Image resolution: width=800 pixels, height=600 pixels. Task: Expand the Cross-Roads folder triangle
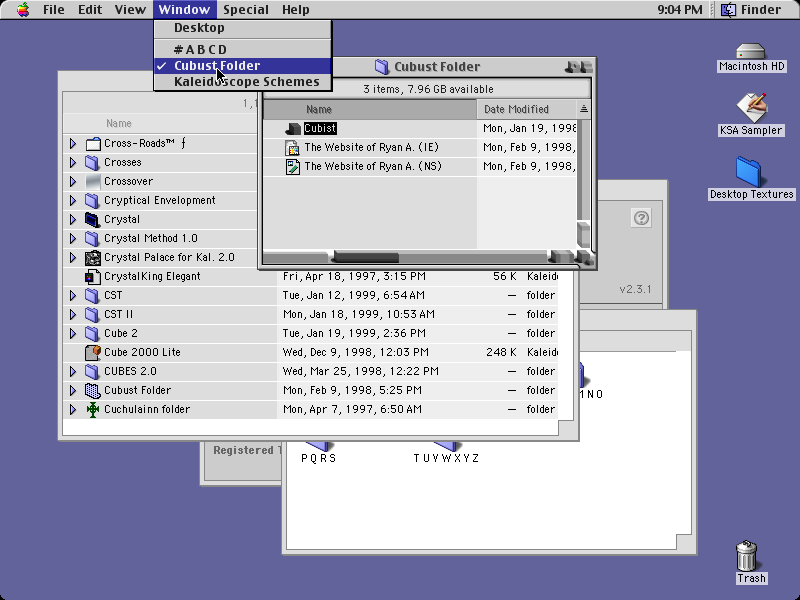point(73,143)
